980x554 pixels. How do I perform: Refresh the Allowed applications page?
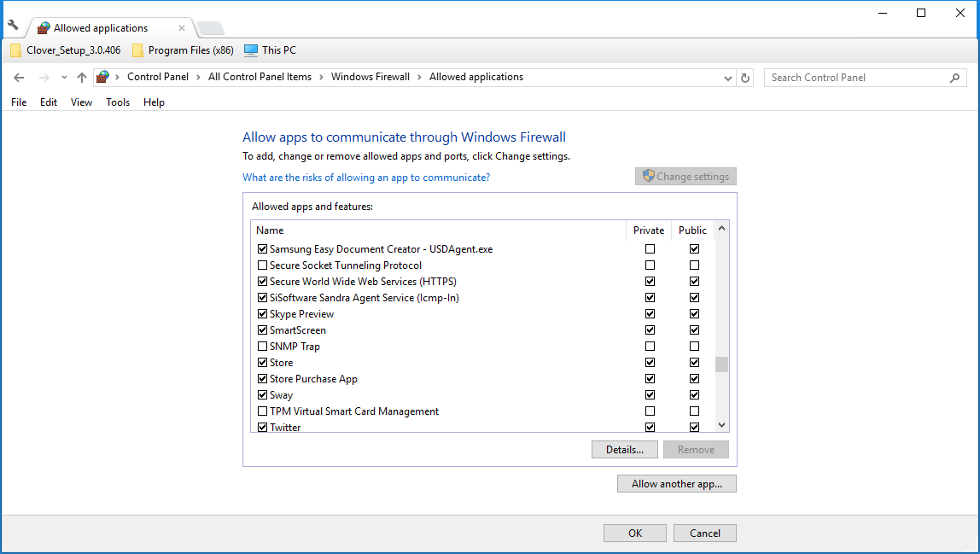pyautogui.click(x=745, y=78)
